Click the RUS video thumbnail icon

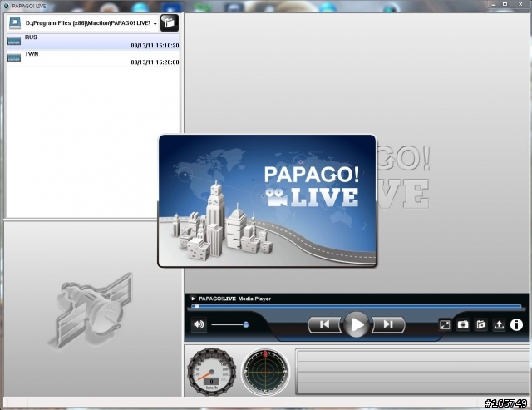[14, 42]
